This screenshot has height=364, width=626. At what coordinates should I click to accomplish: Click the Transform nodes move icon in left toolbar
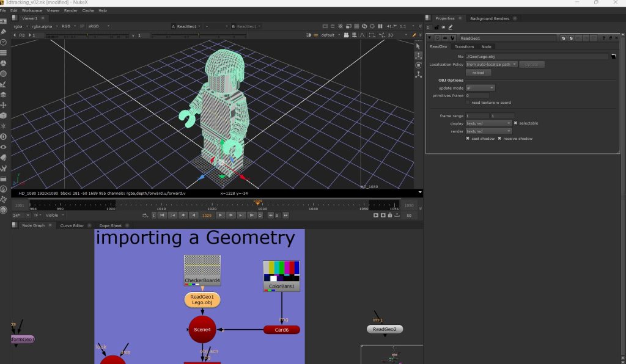[4, 105]
